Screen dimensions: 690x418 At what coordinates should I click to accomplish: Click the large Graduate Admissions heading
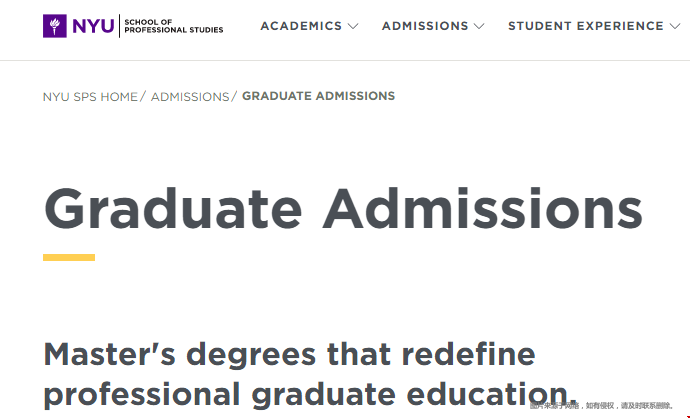[x=343, y=209]
